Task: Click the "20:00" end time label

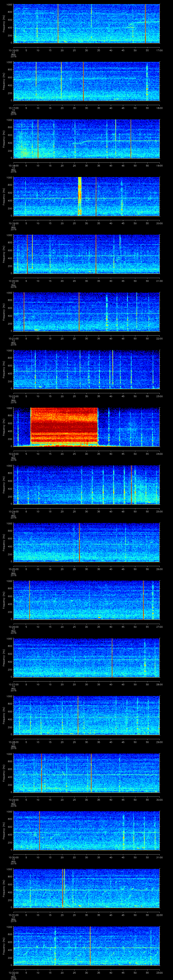Action: point(159,223)
